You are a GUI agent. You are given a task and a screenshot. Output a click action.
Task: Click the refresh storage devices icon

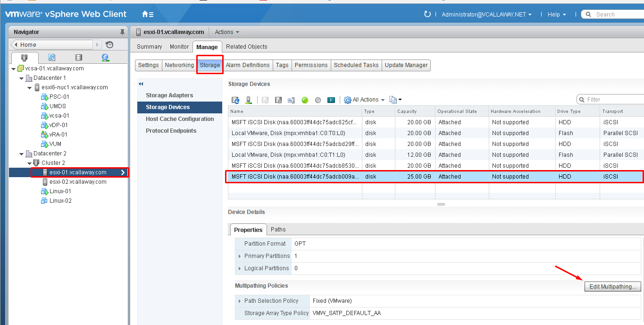(235, 100)
